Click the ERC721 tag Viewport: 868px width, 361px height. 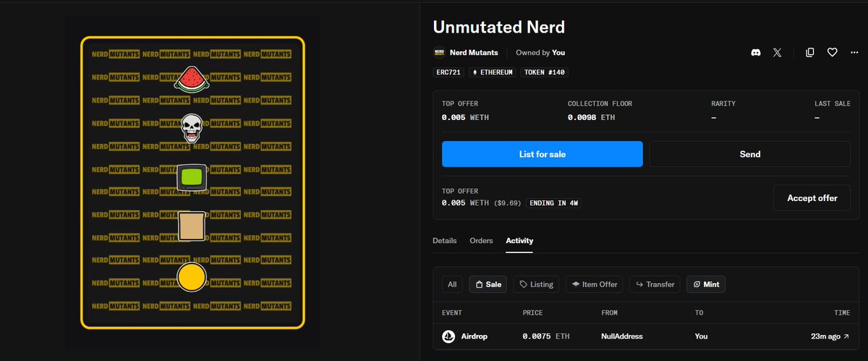click(x=448, y=72)
